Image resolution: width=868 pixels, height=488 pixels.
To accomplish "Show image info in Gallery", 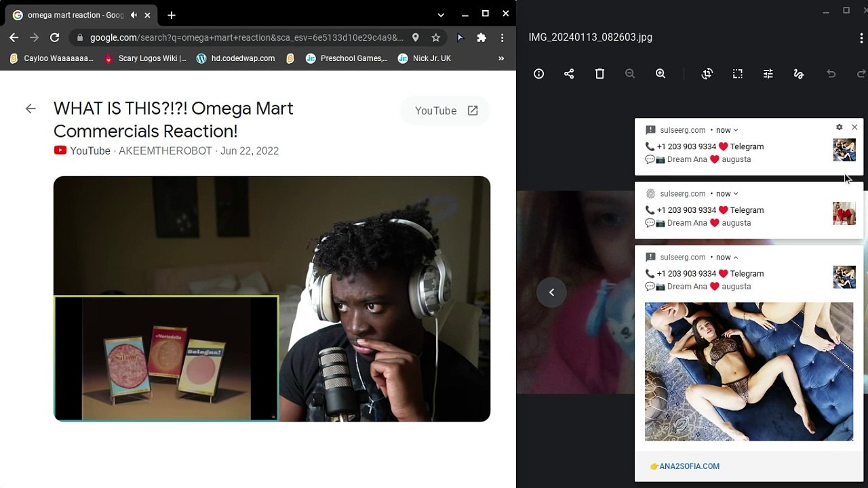I will pos(538,74).
